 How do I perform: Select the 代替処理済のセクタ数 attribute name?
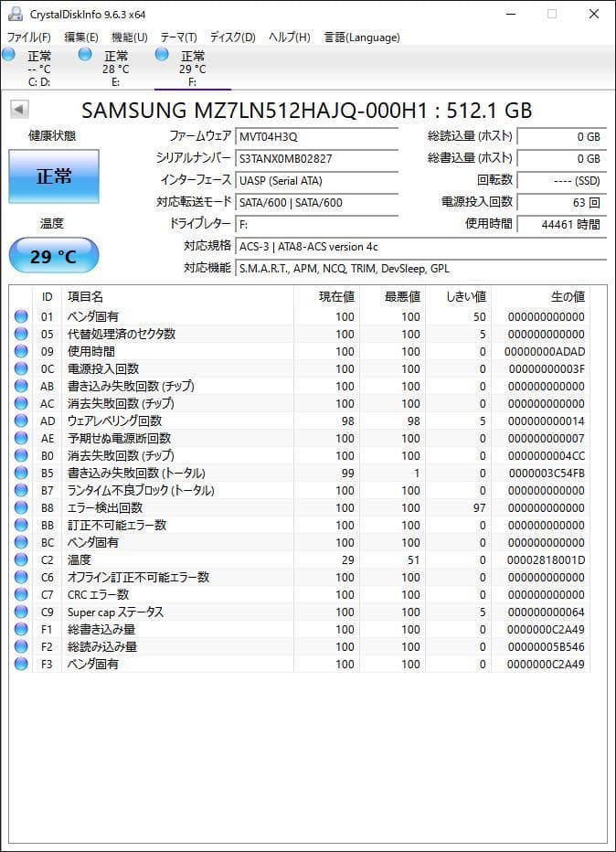coord(122,334)
